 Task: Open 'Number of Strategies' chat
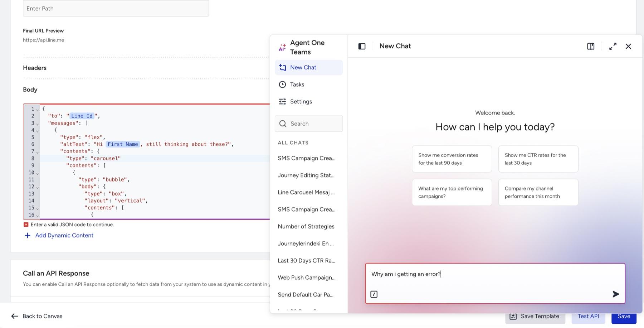coord(306,226)
